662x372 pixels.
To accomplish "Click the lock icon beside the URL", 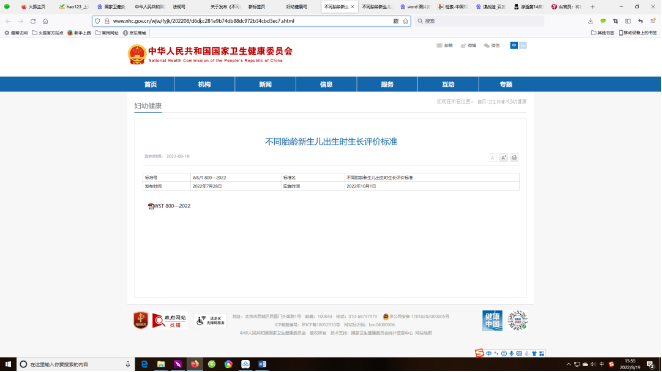I will point(107,21).
